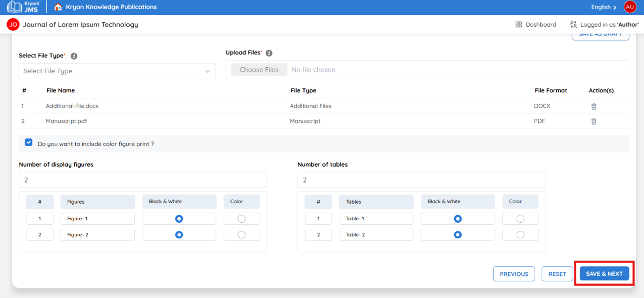
Task: Click the Tables column header
Action: [376, 202]
